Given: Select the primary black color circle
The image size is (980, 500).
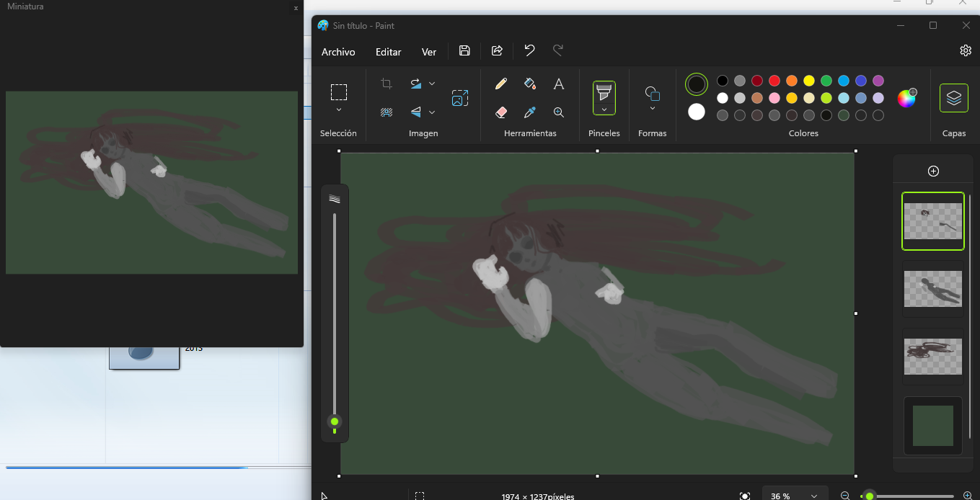Looking at the screenshot, I should pos(697,84).
